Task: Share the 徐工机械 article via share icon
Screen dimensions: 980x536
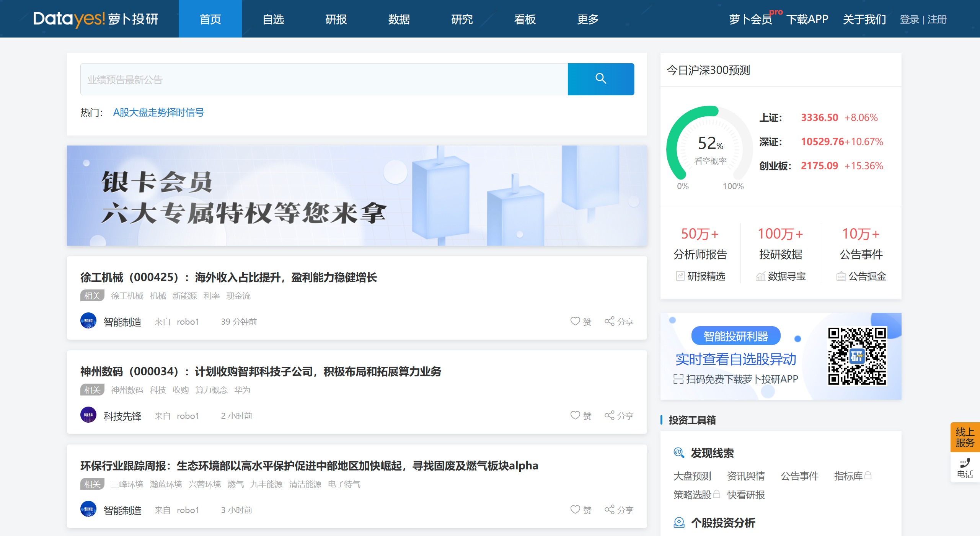Action: tap(609, 322)
